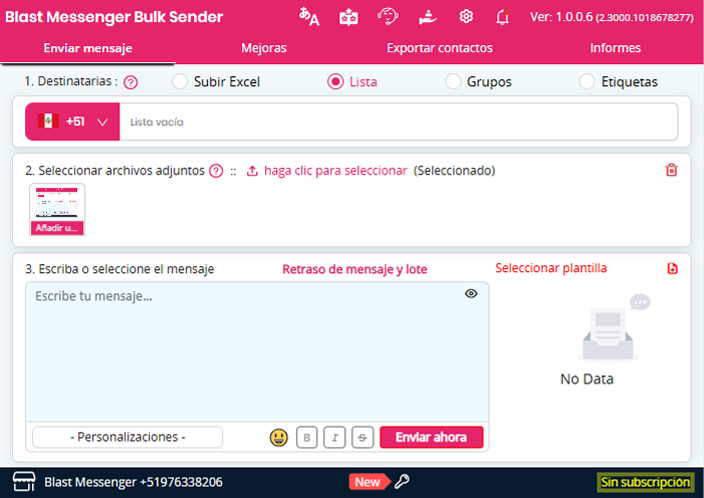Click the Blast Messenger Bulk Sender title
Screen dimensions: 704x498
(x=114, y=17)
